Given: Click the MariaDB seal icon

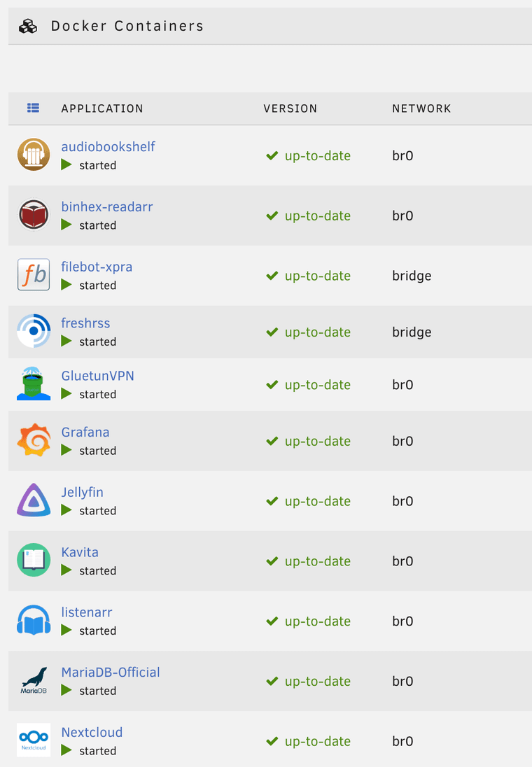Looking at the screenshot, I should point(34,680).
